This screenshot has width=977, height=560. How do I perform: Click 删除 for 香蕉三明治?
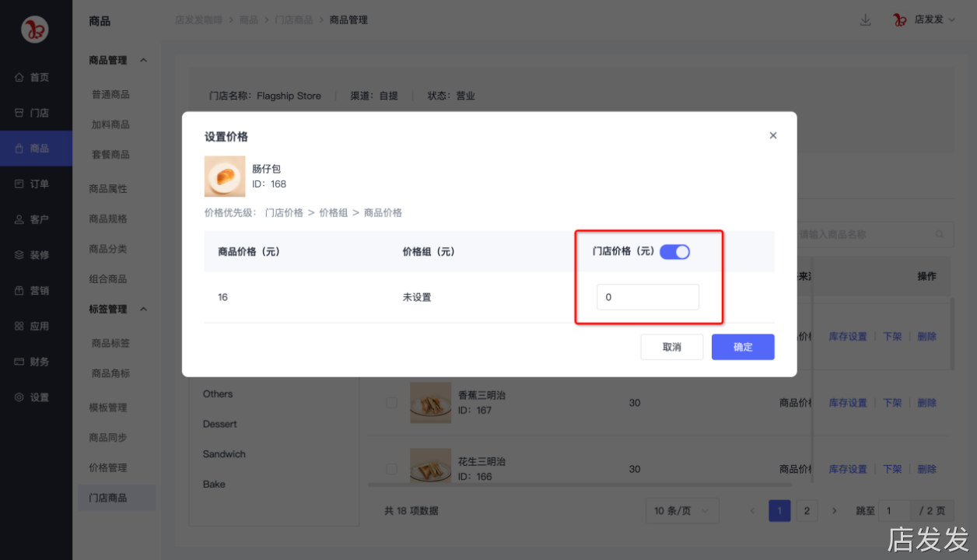(926, 403)
